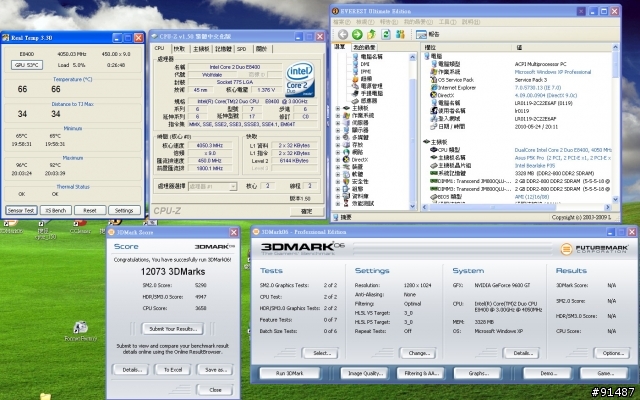
Task: Click Close button in 3DMark Score
Action: point(215,390)
